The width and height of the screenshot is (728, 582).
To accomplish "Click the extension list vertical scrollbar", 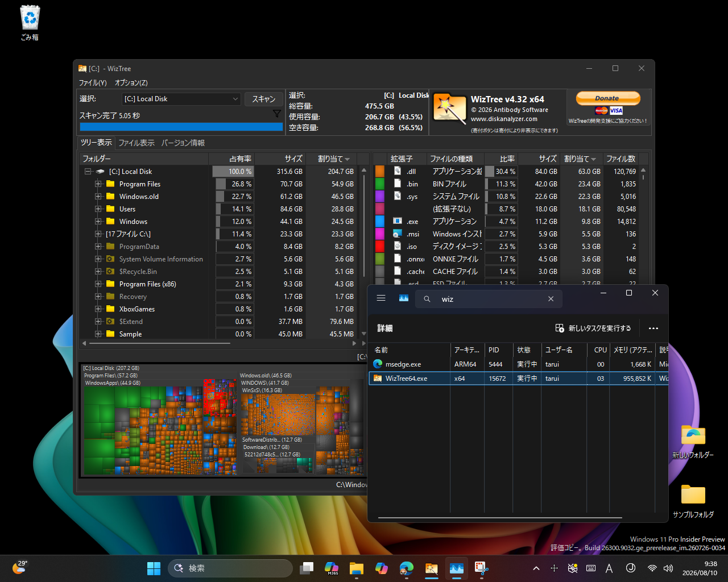I will 643,177.
